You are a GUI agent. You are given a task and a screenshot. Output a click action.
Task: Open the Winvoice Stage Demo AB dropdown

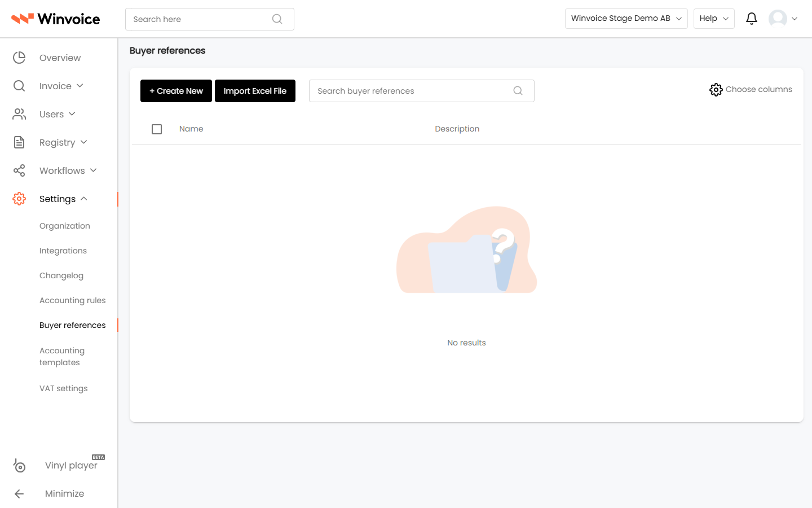pos(626,19)
